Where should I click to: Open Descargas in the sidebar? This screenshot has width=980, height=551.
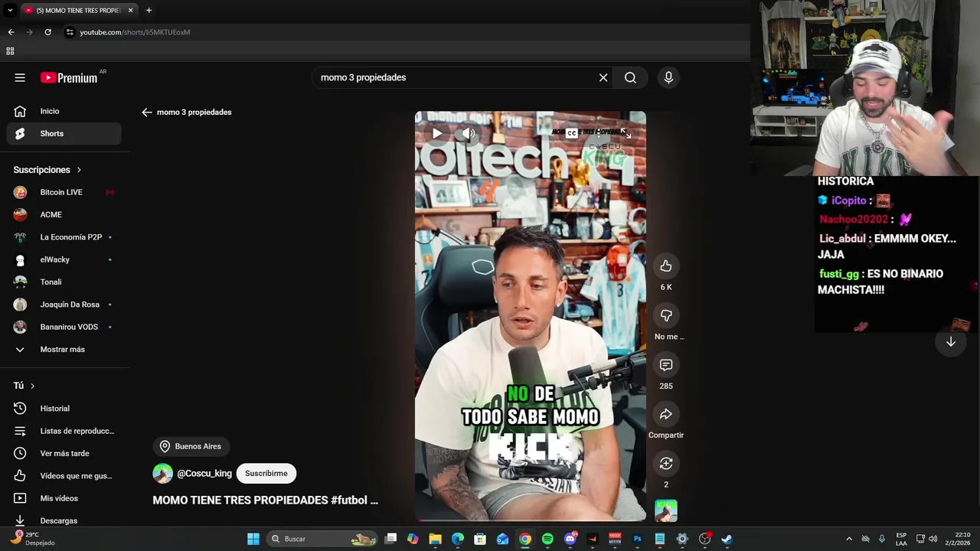64,520
